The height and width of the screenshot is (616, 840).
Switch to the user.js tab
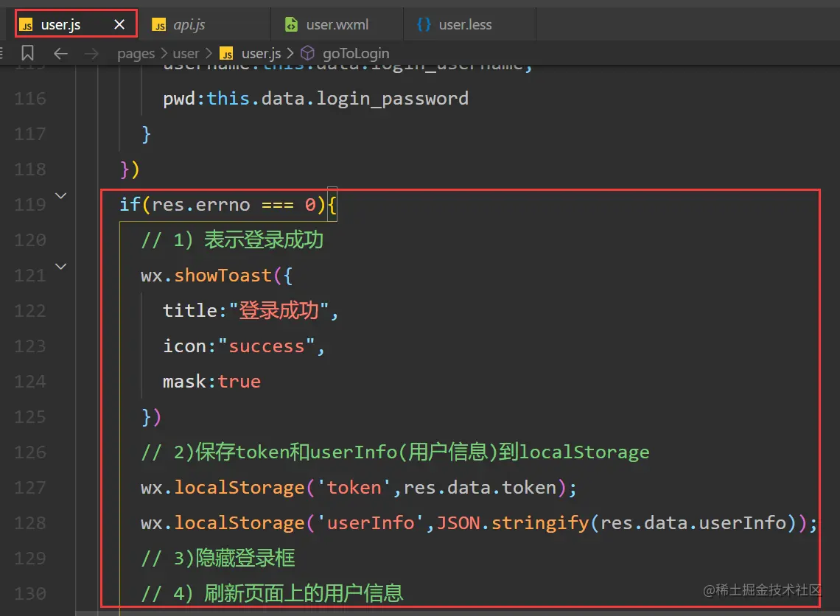click(76, 24)
